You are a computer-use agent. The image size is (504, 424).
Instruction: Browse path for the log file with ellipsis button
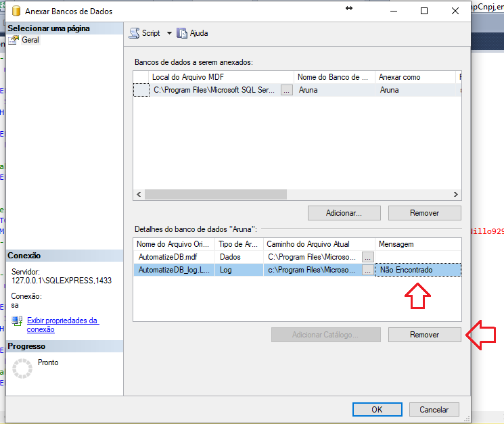368,270
